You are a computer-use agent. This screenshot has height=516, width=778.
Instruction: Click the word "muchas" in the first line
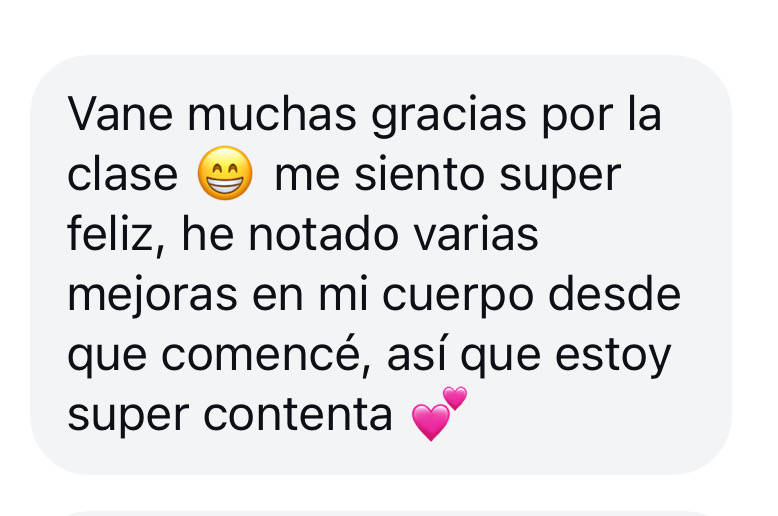coord(272,115)
